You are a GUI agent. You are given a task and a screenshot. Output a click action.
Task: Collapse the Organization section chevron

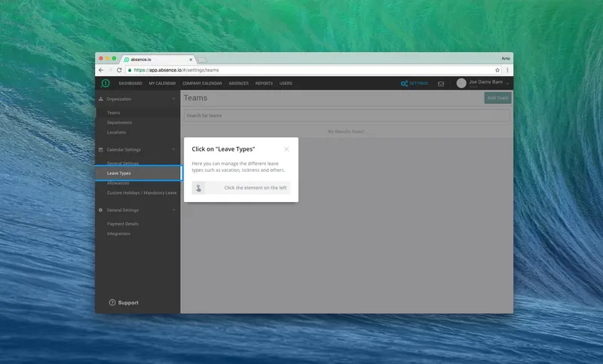pyautogui.click(x=174, y=99)
